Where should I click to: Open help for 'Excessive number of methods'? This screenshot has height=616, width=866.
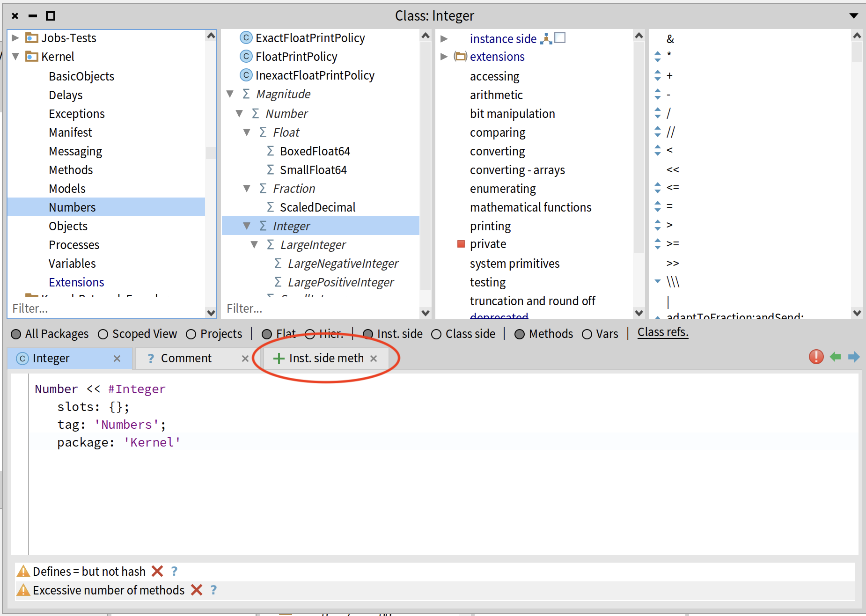coord(213,590)
